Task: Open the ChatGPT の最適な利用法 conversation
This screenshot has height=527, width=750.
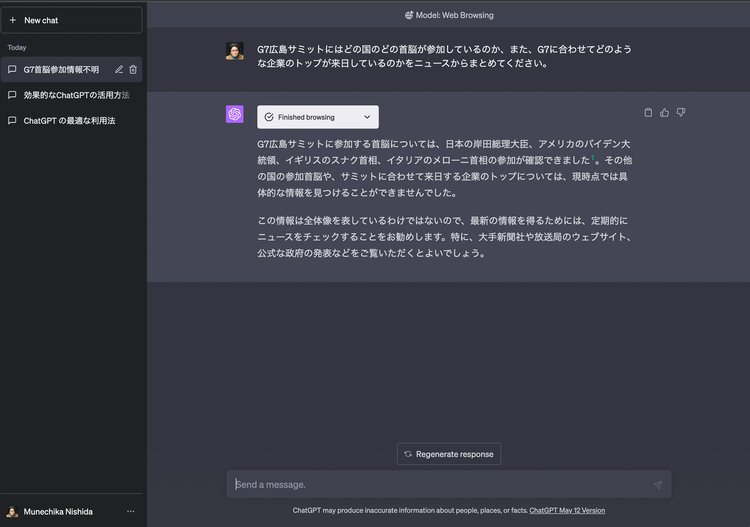Action: pos(69,121)
